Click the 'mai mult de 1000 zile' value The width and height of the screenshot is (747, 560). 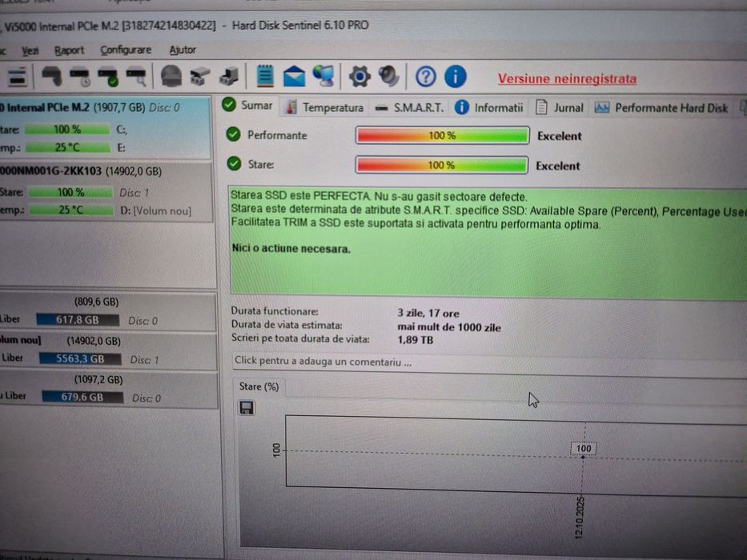point(449,328)
